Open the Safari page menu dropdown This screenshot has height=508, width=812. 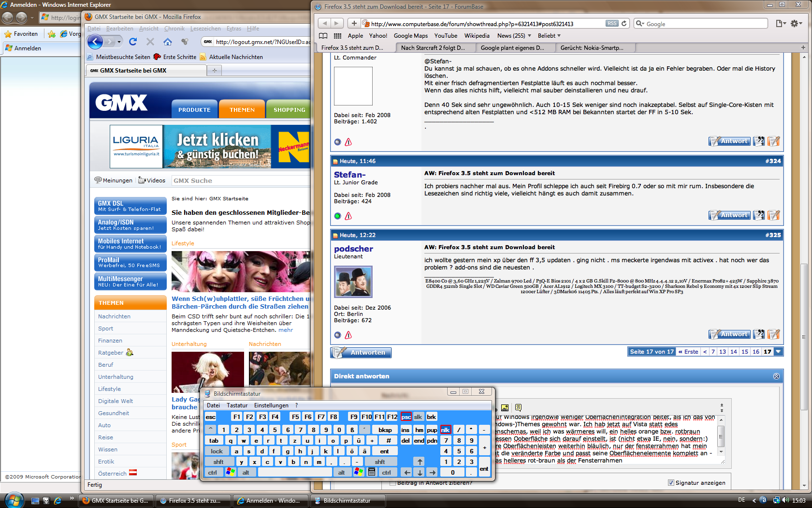(781, 23)
